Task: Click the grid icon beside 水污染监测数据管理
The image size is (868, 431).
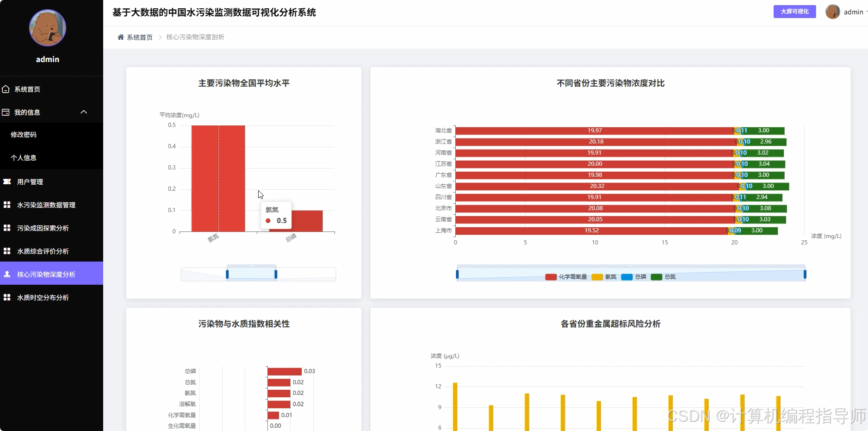Action: [x=7, y=205]
